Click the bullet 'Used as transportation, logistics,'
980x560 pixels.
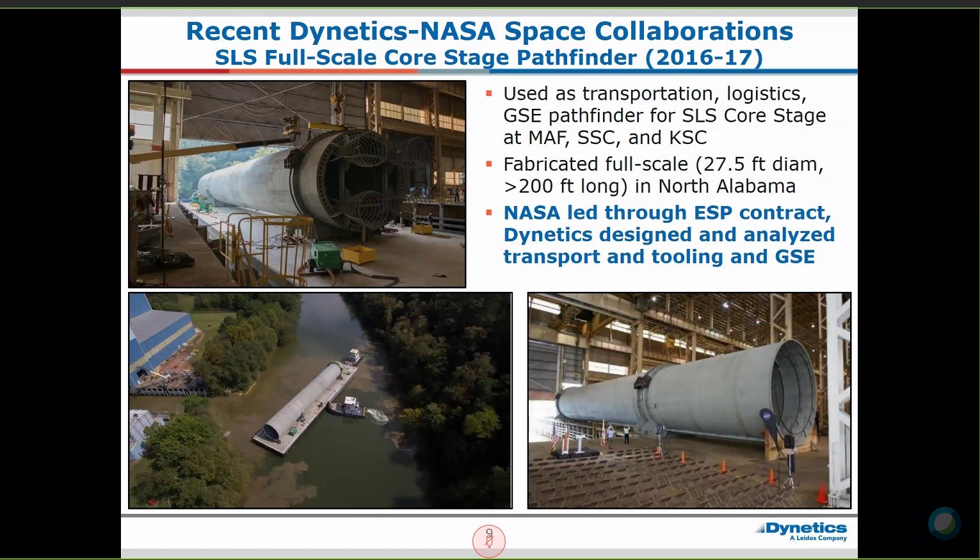point(655,93)
